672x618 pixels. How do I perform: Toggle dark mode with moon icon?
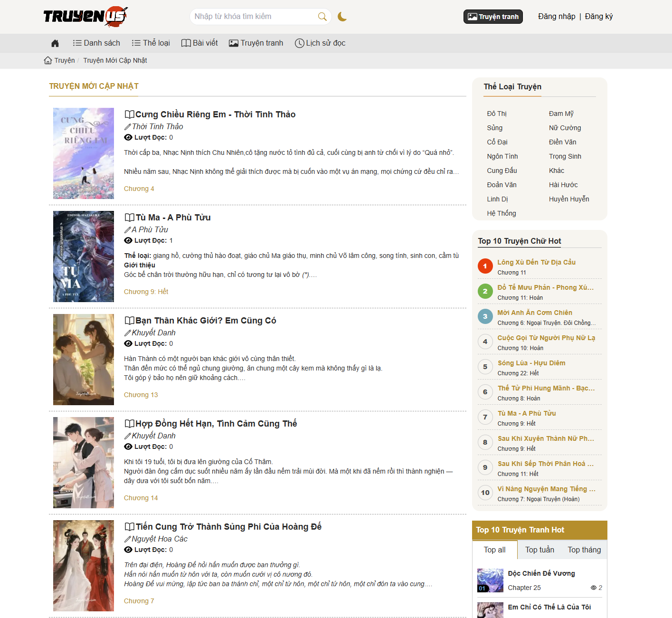pos(342,17)
